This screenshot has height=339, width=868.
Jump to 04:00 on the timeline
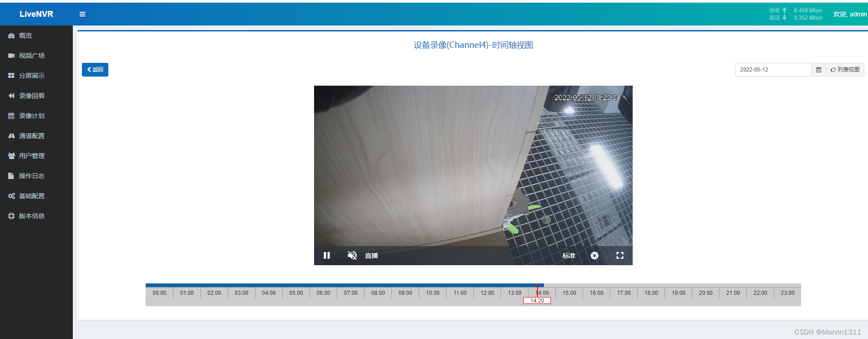pyautogui.click(x=269, y=293)
